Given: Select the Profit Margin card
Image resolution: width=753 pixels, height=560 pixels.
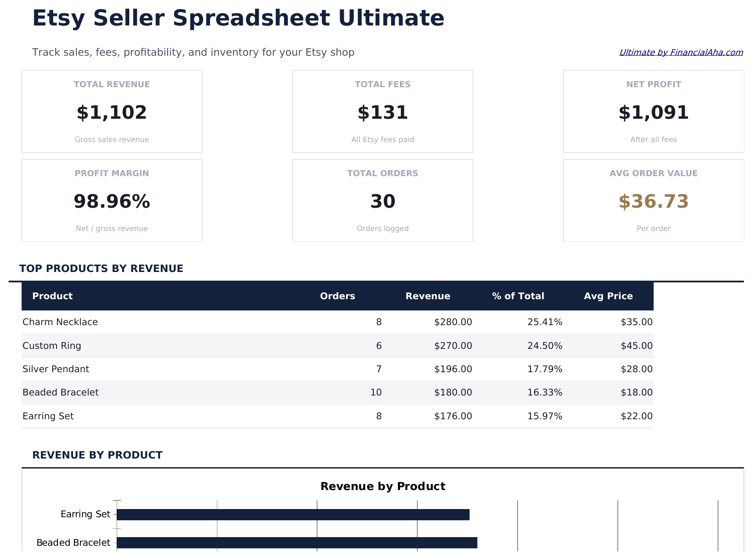Looking at the screenshot, I should [111, 200].
